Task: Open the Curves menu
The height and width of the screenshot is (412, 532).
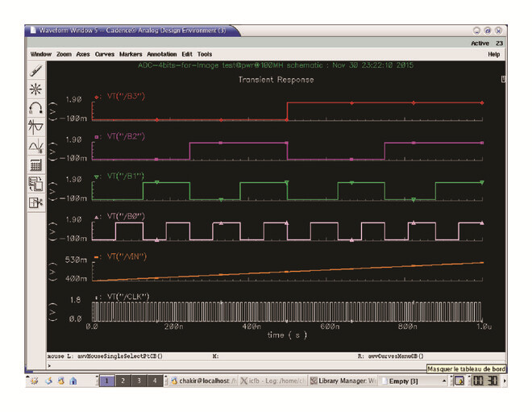Action: click(105, 54)
